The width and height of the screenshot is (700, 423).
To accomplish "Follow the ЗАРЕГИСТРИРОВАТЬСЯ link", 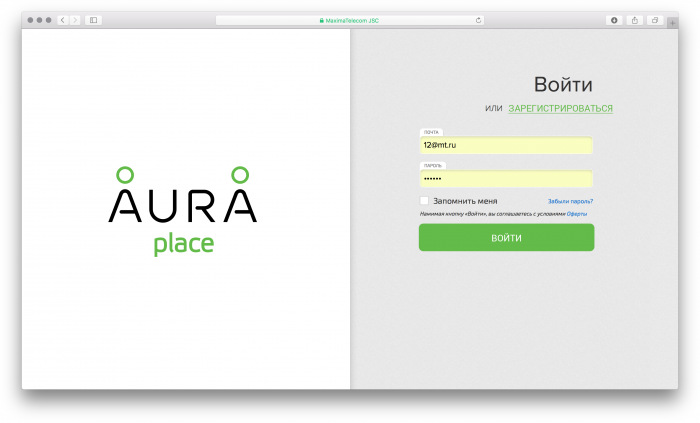I will coord(560,108).
